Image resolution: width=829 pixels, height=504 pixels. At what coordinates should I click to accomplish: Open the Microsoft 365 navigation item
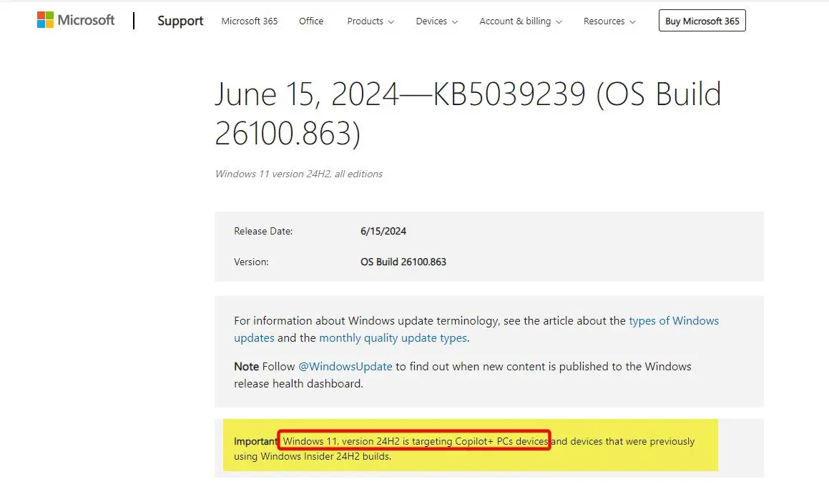click(249, 21)
